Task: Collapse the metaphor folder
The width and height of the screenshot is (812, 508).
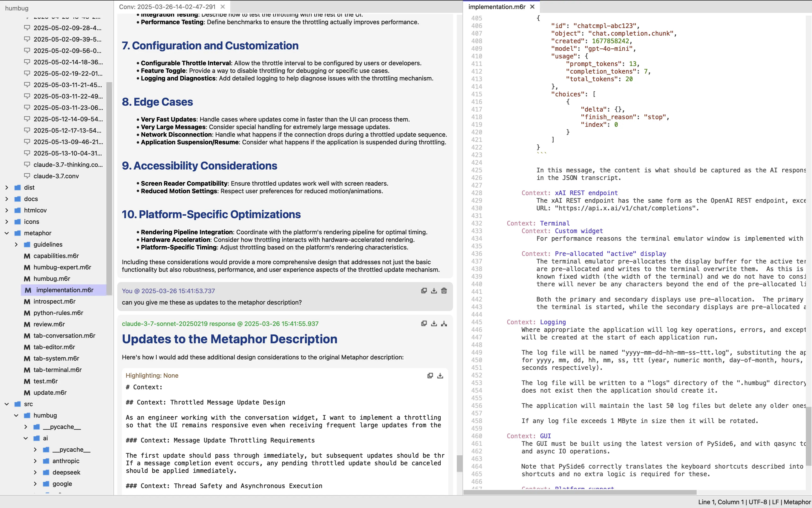Action: pos(7,233)
